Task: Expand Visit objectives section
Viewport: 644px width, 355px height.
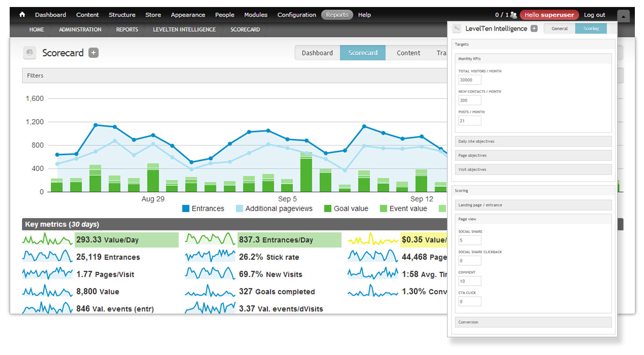Action: 533,169
